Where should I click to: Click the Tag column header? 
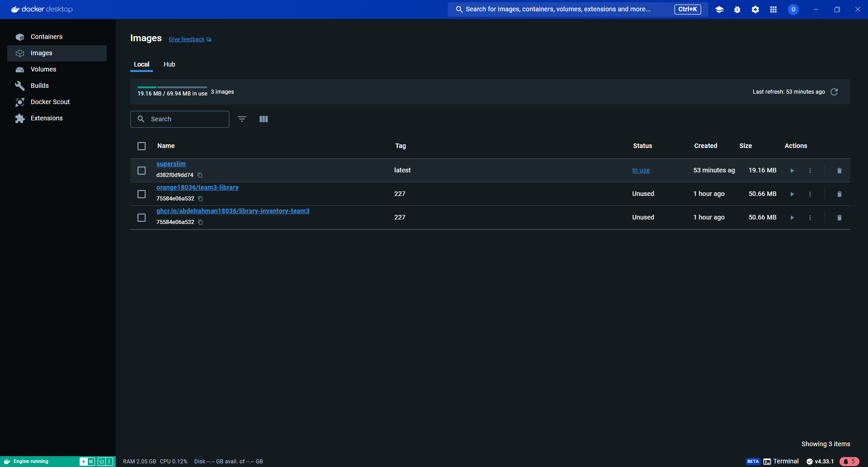click(400, 146)
